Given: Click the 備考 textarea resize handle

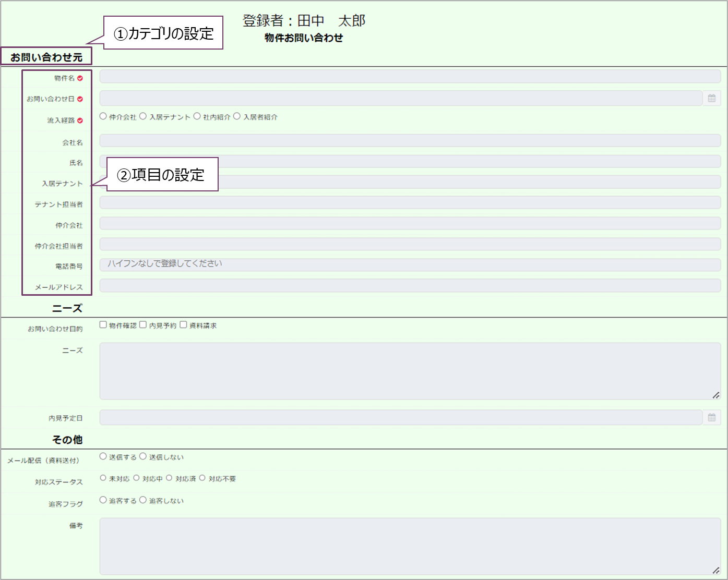Looking at the screenshot, I should [x=716, y=571].
